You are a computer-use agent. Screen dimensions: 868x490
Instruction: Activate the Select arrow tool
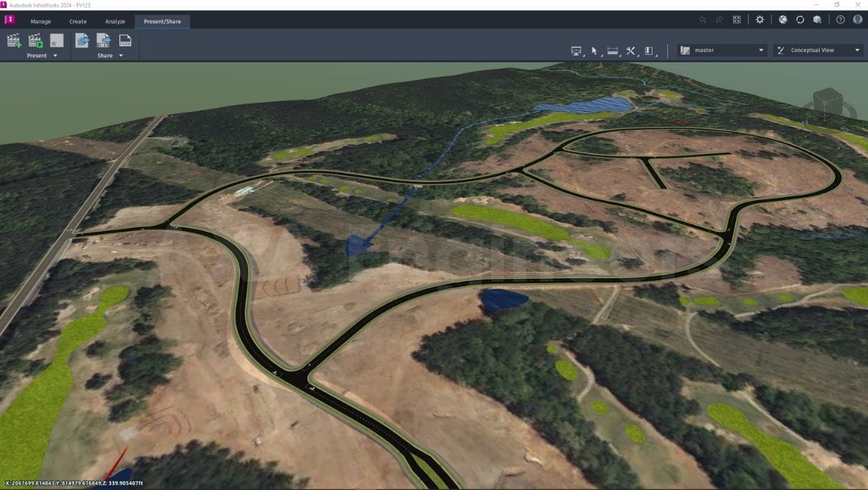click(594, 50)
